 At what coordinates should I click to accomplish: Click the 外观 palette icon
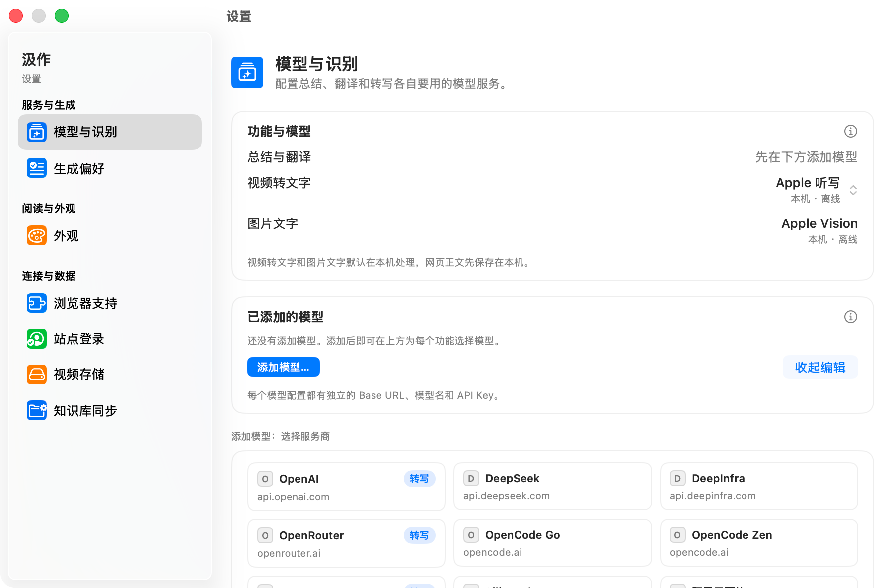point(37,236)
